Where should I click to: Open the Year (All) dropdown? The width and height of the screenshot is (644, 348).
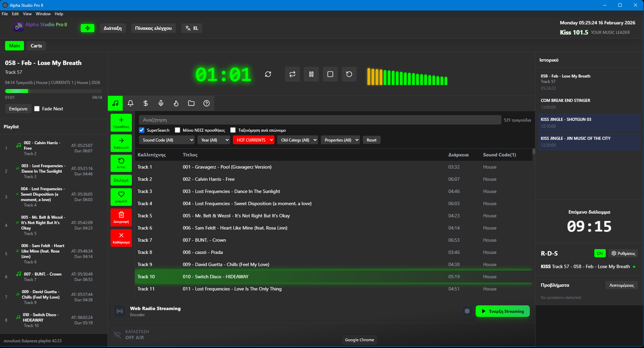[x=214, y=140]
